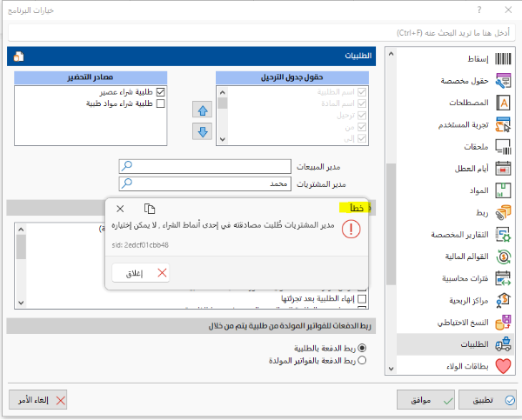Click into the مدير المبيعات input field
Screen dimensions: 522x420
204,166
